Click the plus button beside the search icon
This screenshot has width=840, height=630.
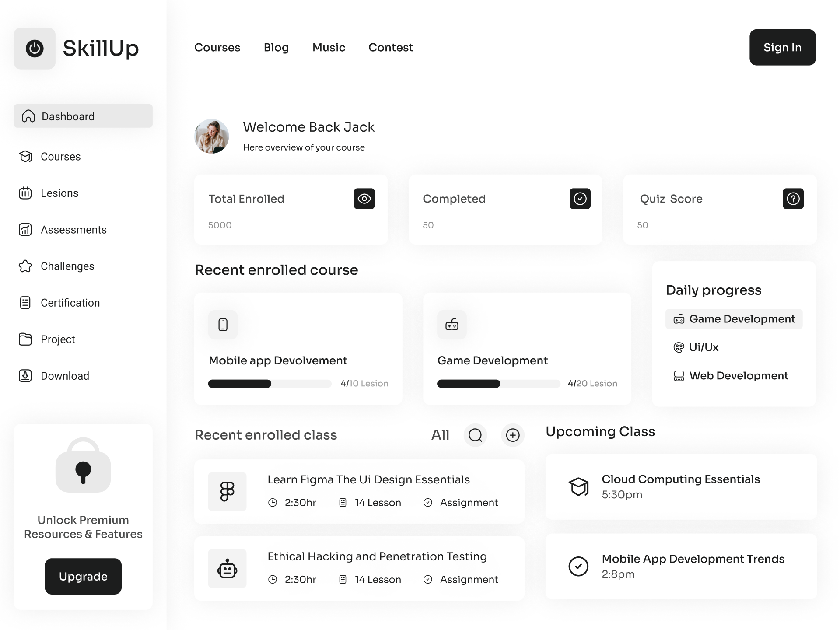point(512,435)
